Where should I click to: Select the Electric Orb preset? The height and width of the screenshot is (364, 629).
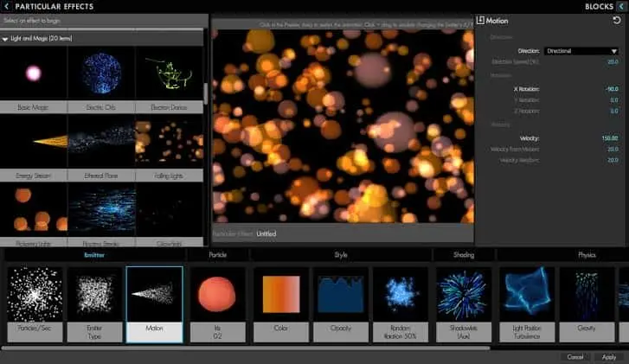pyautogui.click(x=101, y=79)
